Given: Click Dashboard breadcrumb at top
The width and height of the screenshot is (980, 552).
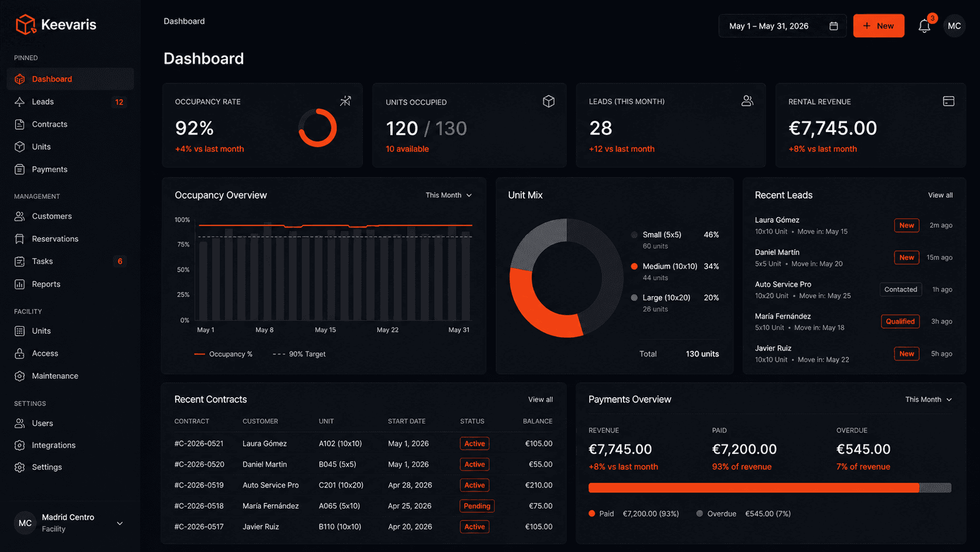Looking at the screenshot, I should (x=184, y=21).
